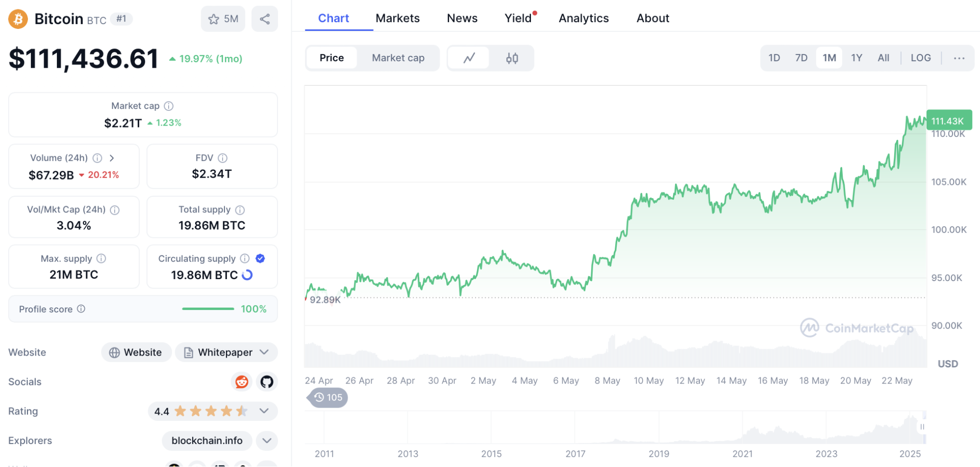
Task: Toggle chart to Market cap view
Action: [x=398, y=58]
